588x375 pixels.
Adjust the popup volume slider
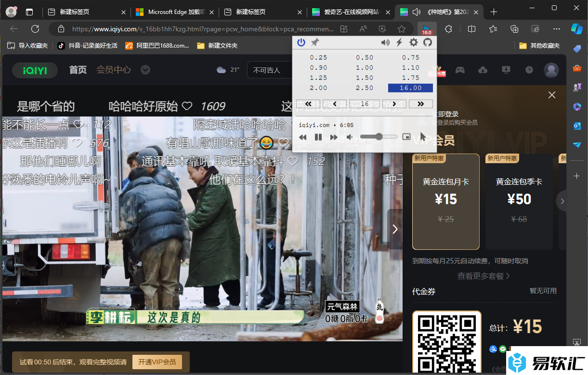coord(379,137)
